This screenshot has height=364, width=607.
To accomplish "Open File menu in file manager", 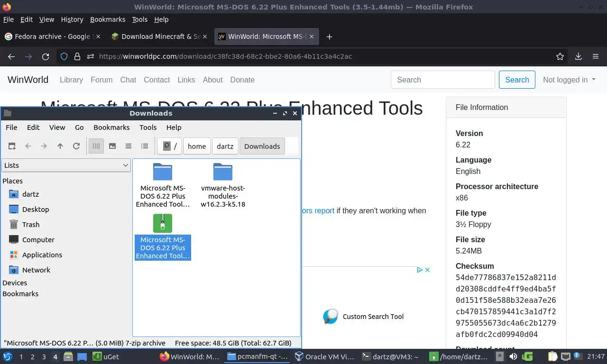I will [x=11, y=127].
